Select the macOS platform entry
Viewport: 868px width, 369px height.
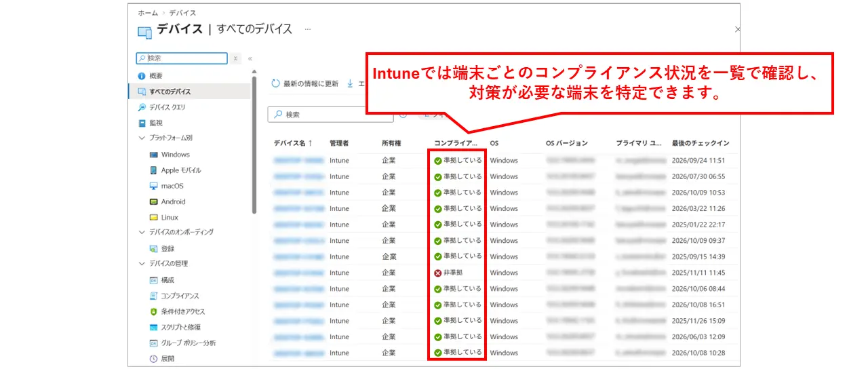click(x=172, y=186)
